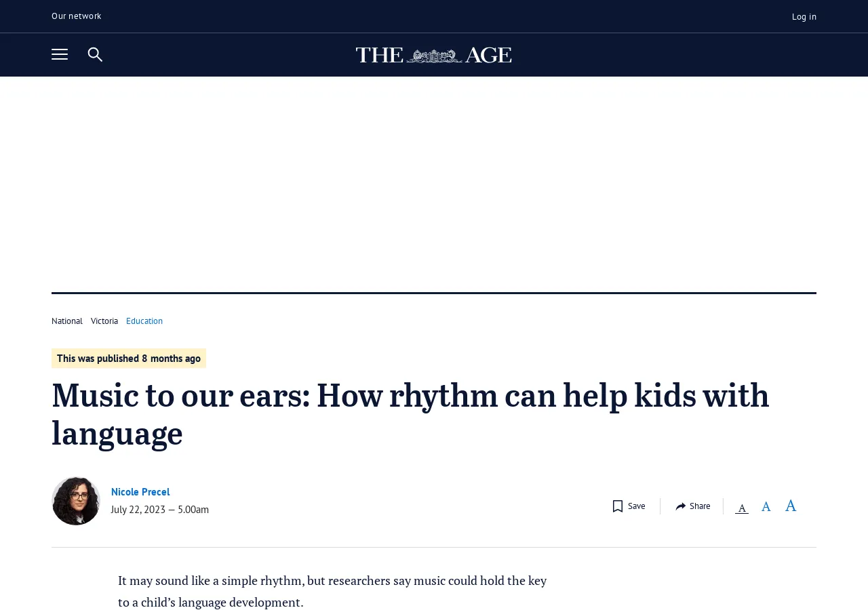The height and width of the screenshot is (610, 868).
Task: Click the Log in link
Action: coord(804,15)
